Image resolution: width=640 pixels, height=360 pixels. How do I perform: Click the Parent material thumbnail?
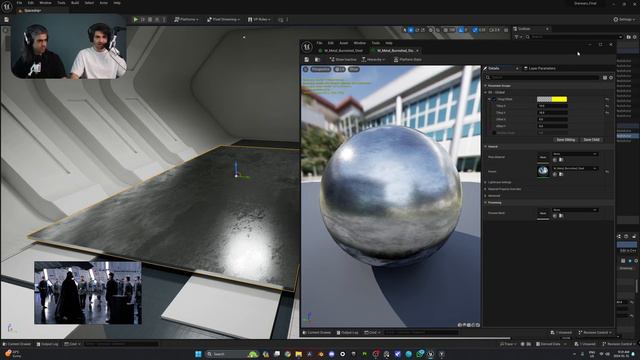(x=543, y=171)
